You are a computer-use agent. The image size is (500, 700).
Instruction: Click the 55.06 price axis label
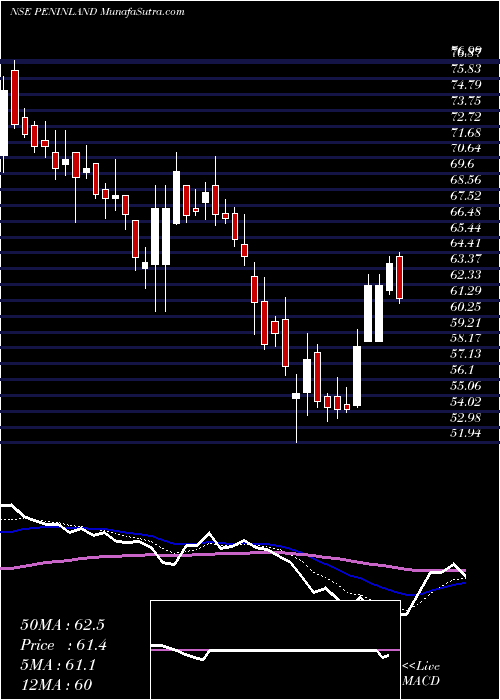coord(466,386)
